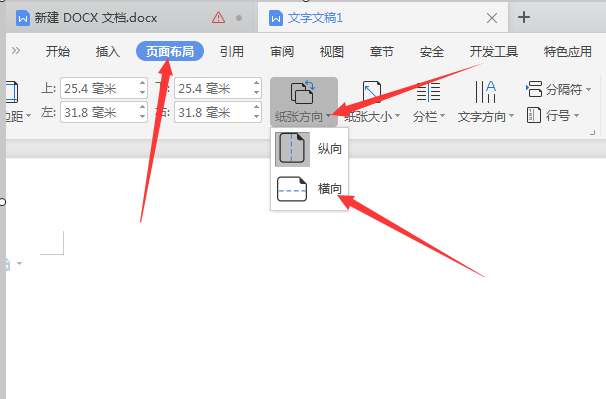Screen dimensions: 606x399
Task: Select the 页面布局 tab
Action: click(x=170, y=51)
